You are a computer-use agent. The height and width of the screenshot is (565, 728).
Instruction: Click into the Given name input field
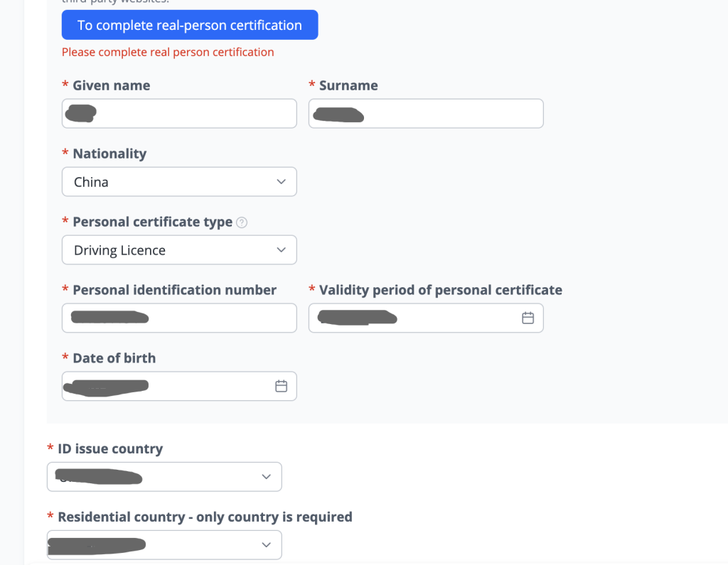point(179,113)
